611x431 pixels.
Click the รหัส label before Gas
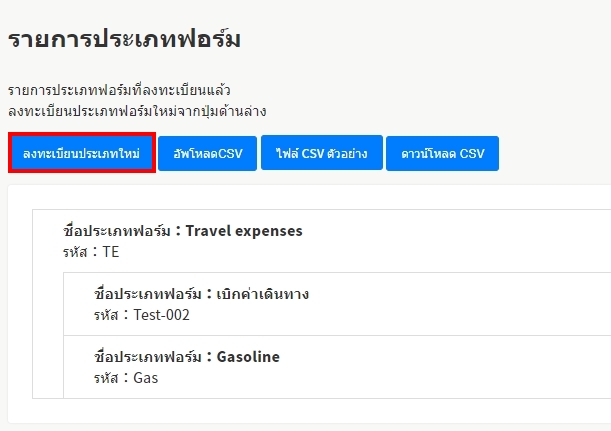(105, 377)
